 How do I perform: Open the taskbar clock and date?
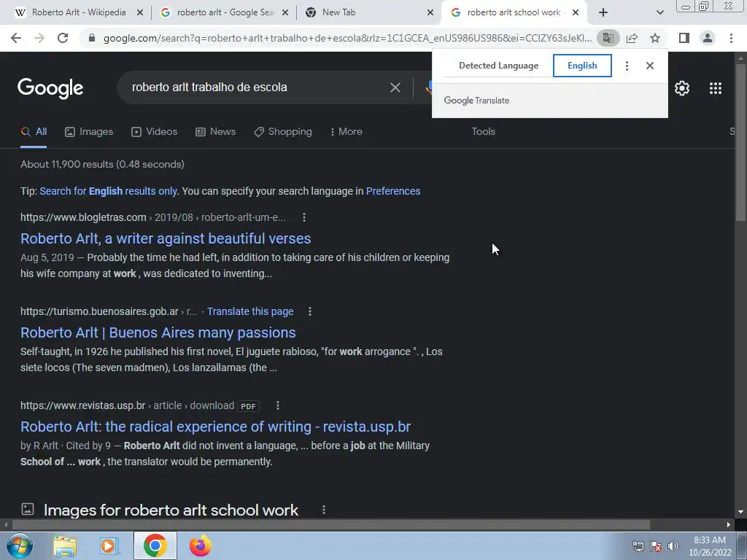tap(710, 546)
